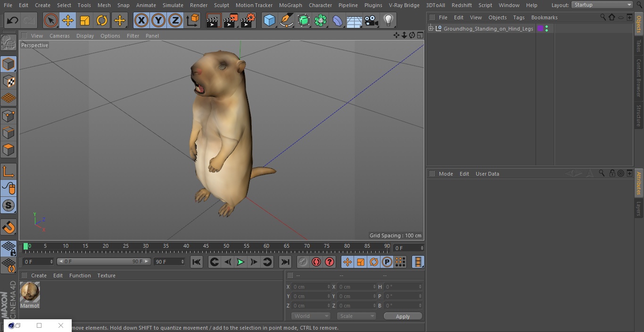Select the Move tool in top toolbar
644x332 pixels.
(x=68, y=20)
